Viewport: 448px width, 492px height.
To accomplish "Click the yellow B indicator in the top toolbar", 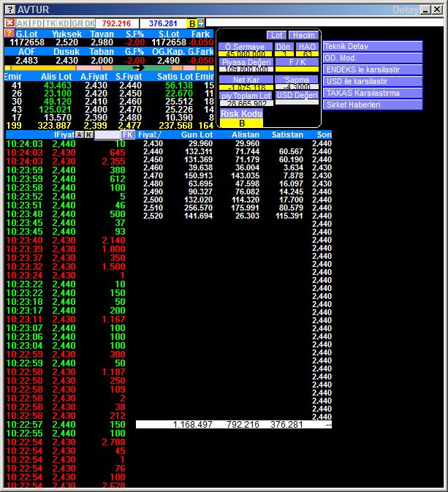I will click(192, 23).
